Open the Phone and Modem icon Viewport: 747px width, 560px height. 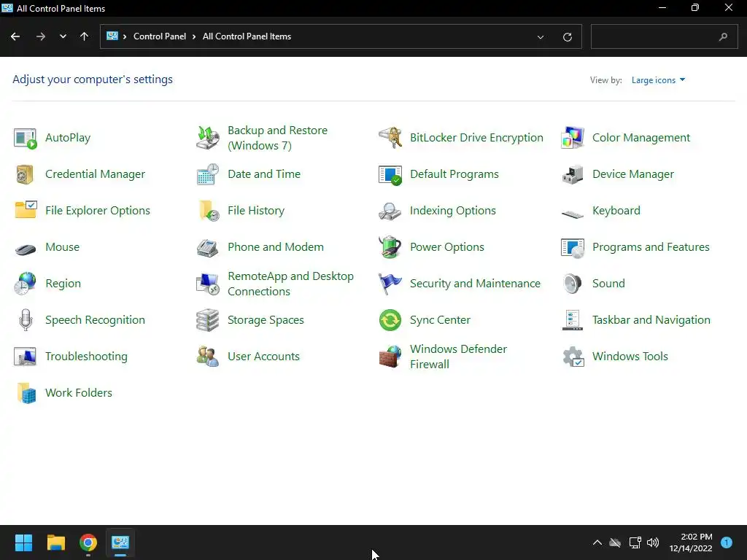(x=208, y=248)
